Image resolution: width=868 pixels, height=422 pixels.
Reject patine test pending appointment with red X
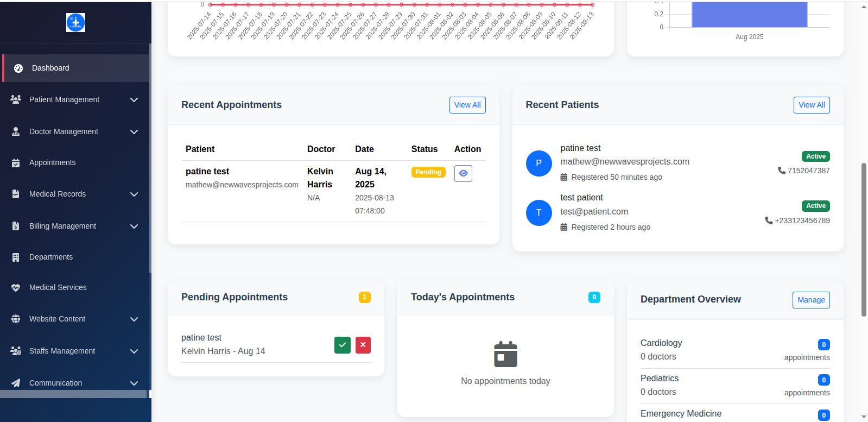[x=363, y=345]
